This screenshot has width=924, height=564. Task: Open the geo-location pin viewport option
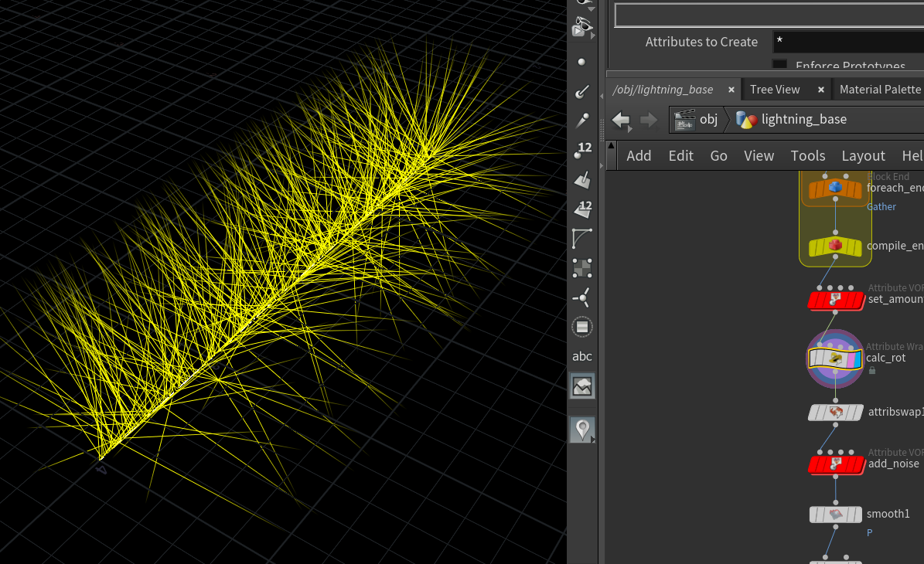[x=582, y=430]
